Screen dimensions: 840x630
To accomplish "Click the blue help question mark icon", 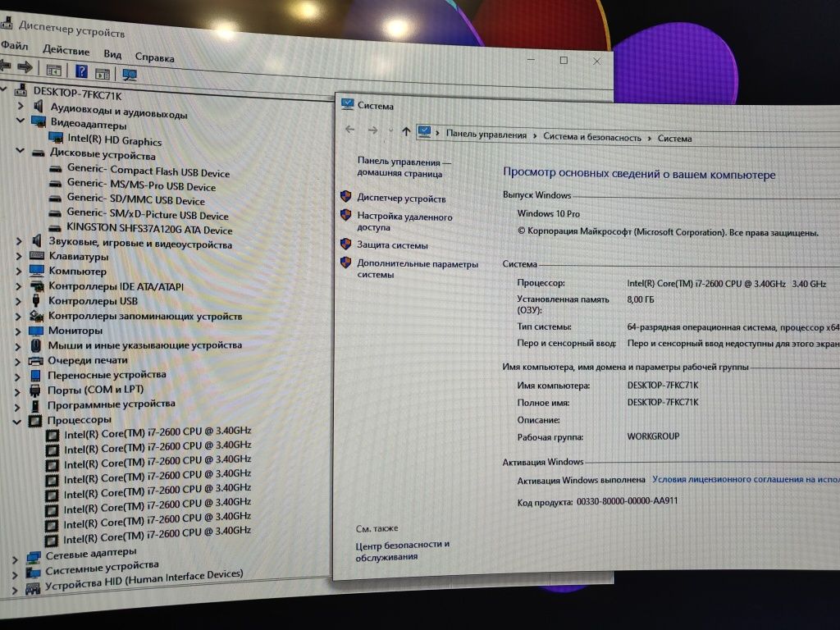I will [81, 71].
